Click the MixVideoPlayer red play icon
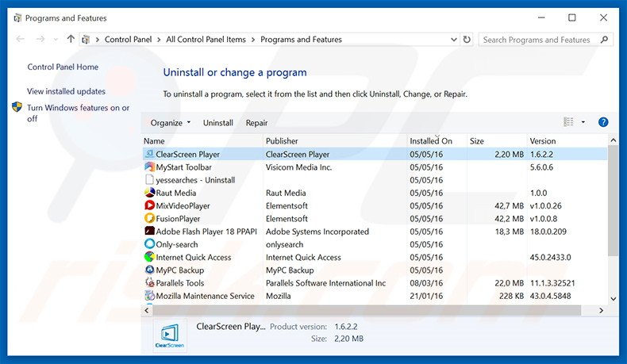The height and width of the screenshot is (364, 627). point(149,205)
